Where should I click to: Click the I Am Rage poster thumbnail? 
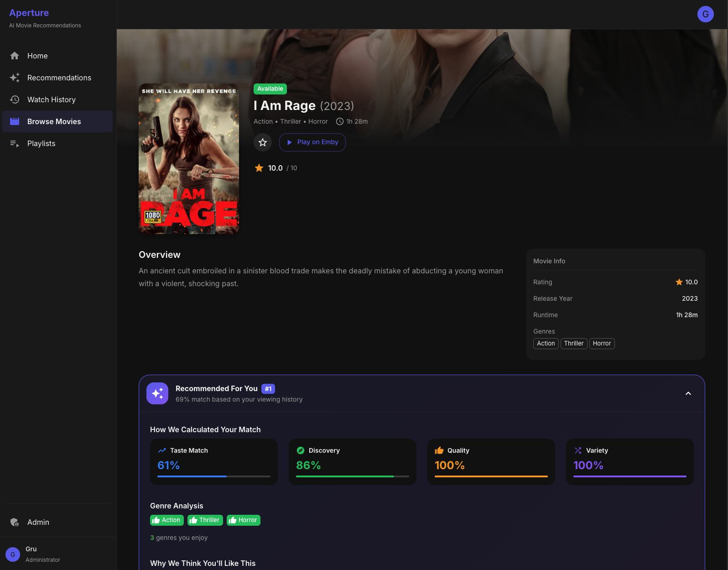click(189, 159)
